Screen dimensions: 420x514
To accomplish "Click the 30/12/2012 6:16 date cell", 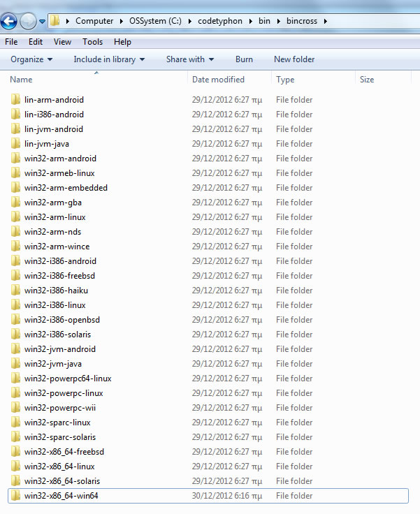I will click(x=227, y=496).
